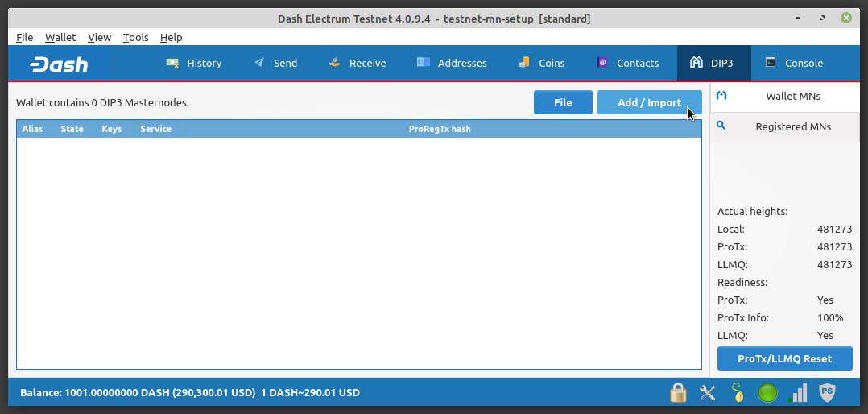Click the Dash logo in the toolbar
Viewport: 868px width, 414px height.
point(59,64)
